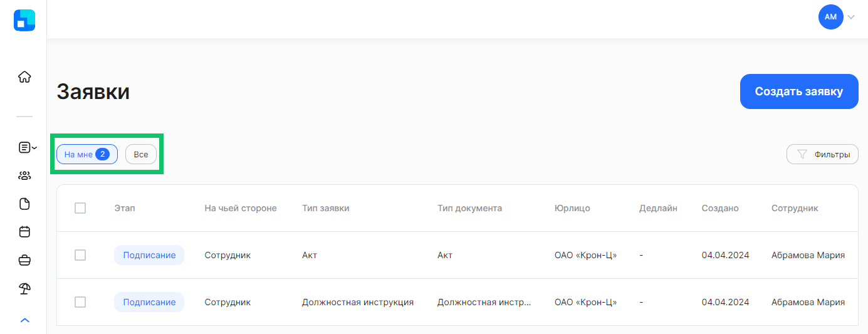Screen dimensions: 868x334
Task: Open the file page icon in sidebar
Action: coord(24,204)
